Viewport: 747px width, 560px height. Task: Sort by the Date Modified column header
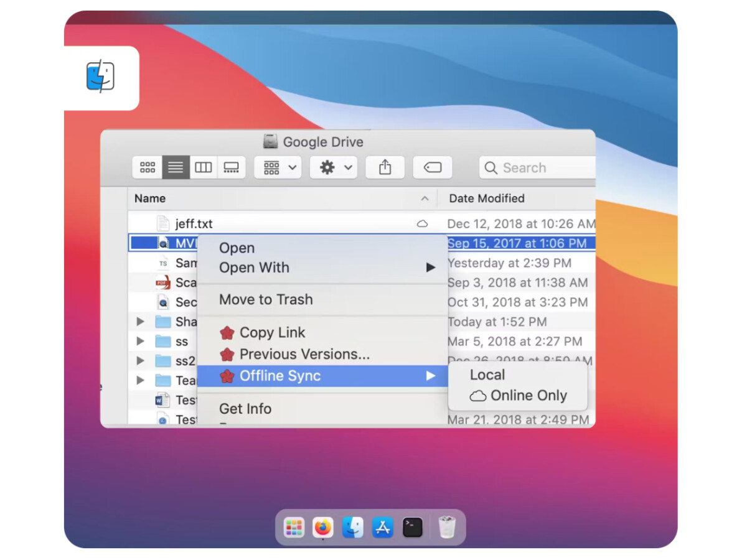point(487,198)
